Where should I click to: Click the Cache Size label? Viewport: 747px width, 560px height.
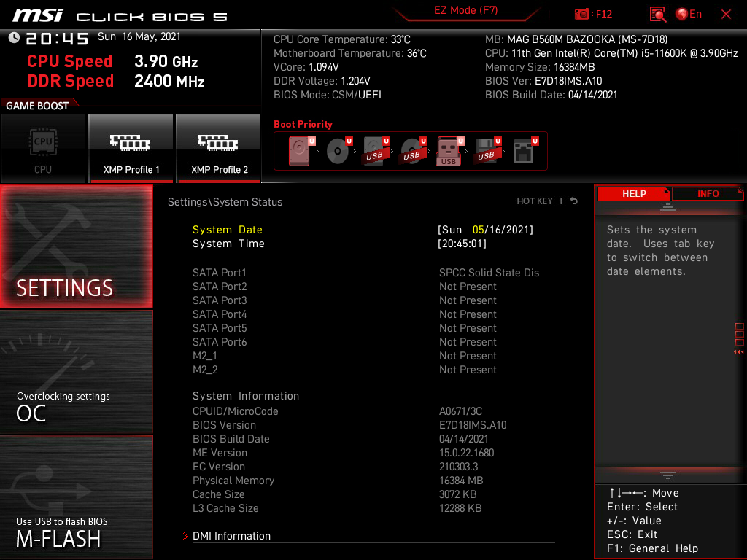[x=218, y=494]
